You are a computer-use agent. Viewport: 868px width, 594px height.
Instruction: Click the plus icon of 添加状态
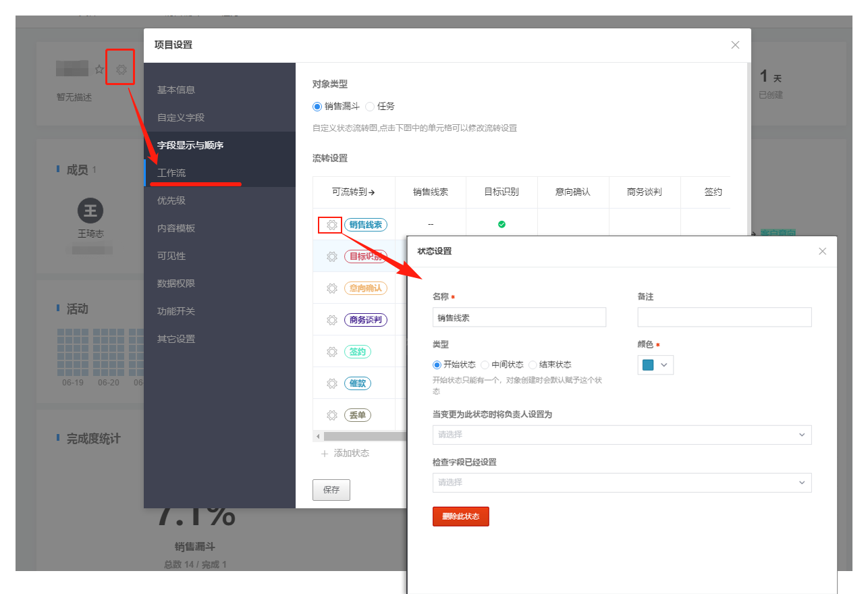tap(325, 453)
